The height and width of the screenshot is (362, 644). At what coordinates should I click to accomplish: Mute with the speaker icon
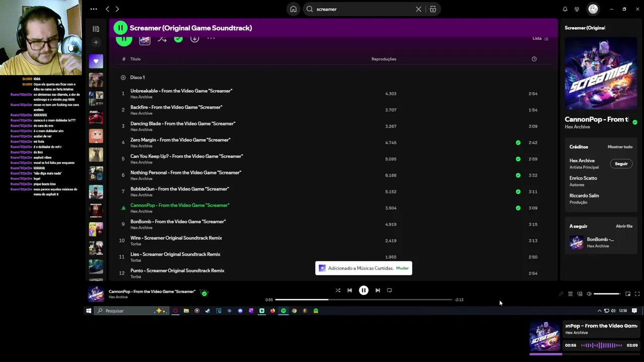pos(589,294)
